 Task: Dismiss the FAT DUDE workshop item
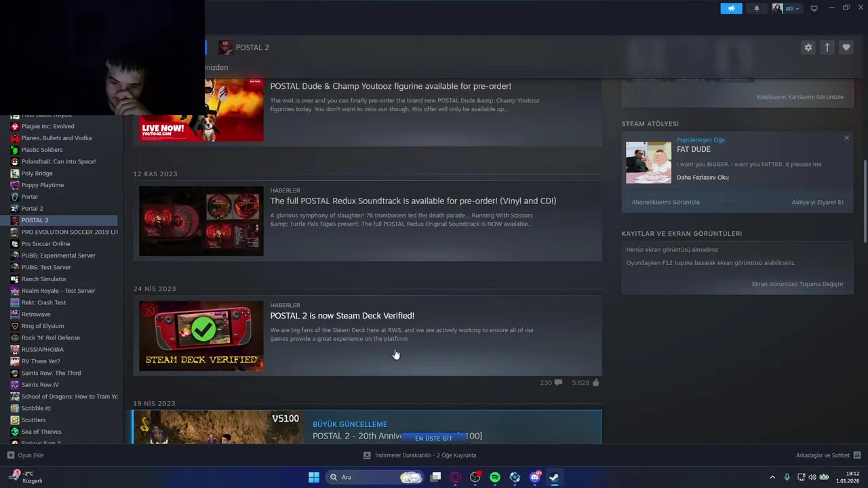846,138
